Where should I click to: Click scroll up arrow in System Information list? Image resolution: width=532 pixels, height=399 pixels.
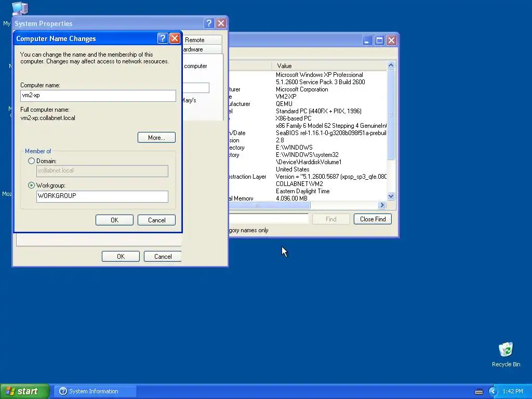point(391,65)
